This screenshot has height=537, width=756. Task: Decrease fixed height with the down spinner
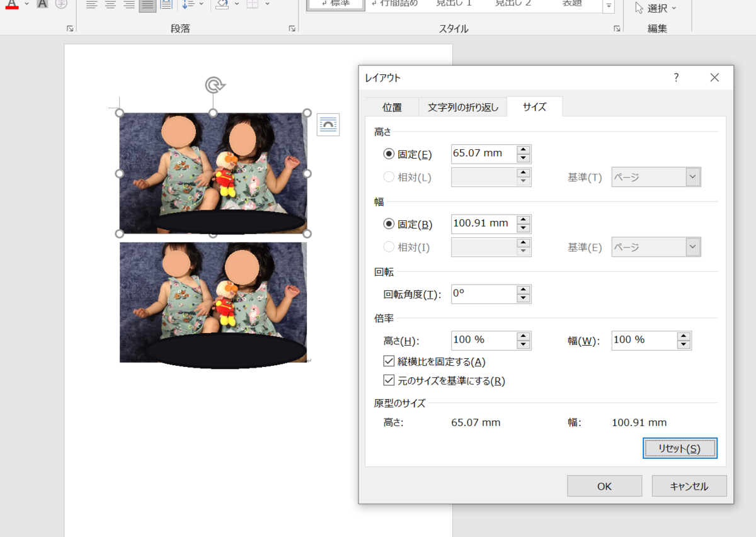coord(524,159)
